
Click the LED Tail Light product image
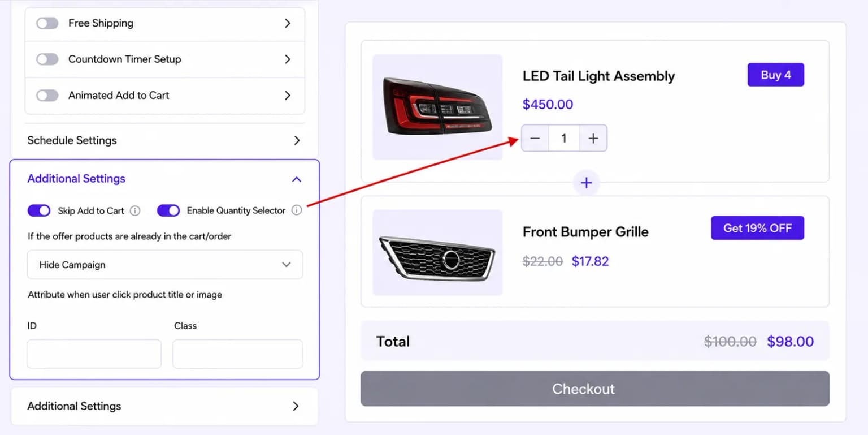point(437,107)
